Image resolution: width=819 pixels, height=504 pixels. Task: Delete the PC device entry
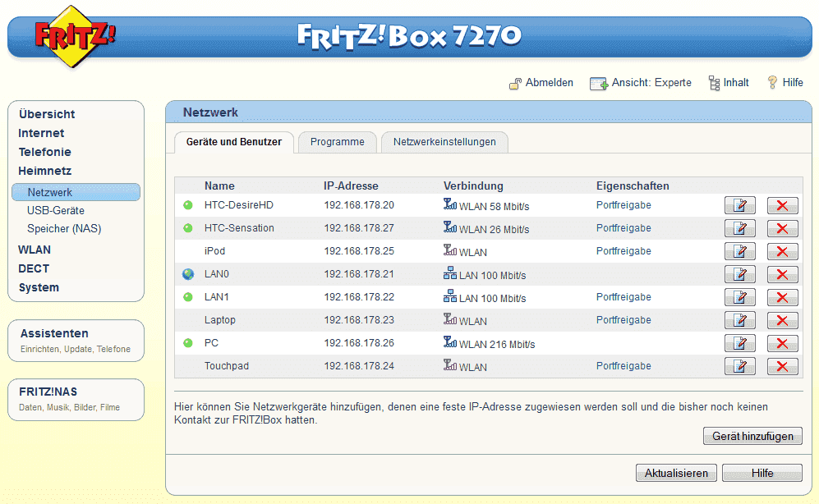pyautogui.click(x=782, y=343)
